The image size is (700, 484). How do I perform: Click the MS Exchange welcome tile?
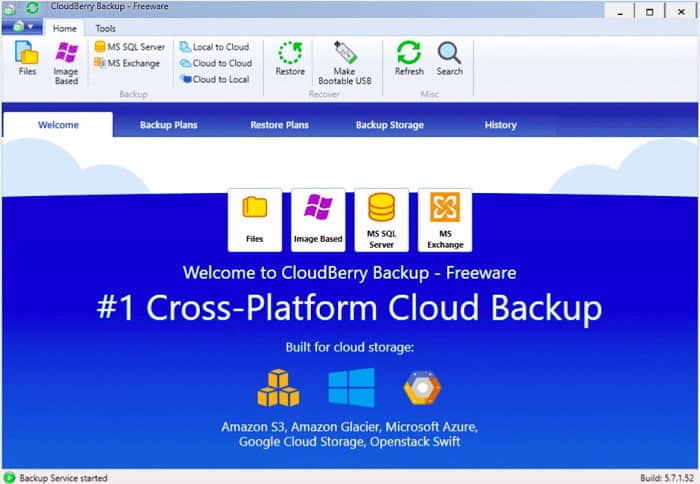[445, 220]
